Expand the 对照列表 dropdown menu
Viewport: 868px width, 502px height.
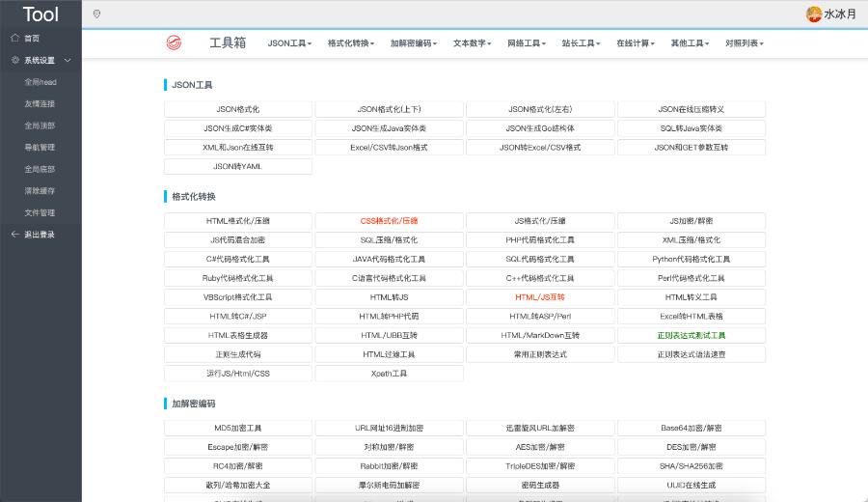coord(745,43)
